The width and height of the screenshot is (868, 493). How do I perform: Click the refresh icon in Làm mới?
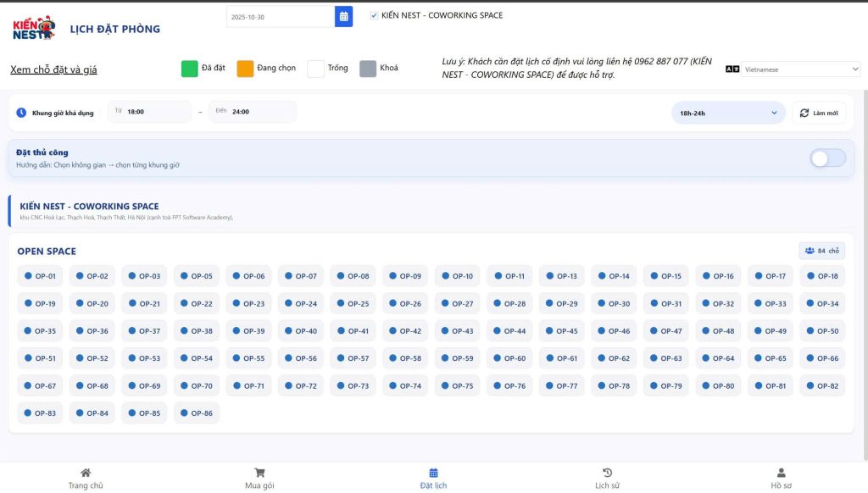tap(804, 113)
